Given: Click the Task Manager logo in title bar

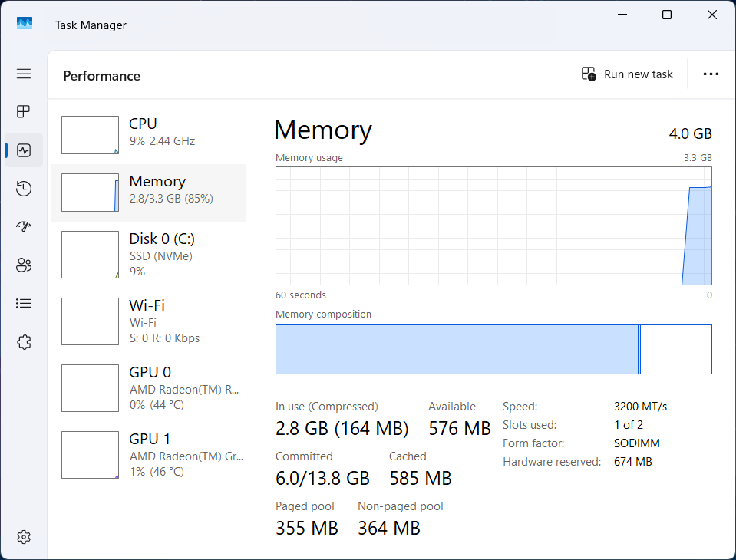Looking at the screenshot, I should pyautogui.click(x=25, y=24).
